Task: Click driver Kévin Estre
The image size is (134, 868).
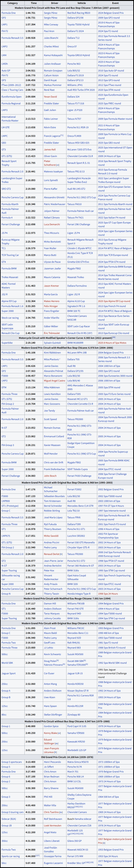Action: (50, 127)
